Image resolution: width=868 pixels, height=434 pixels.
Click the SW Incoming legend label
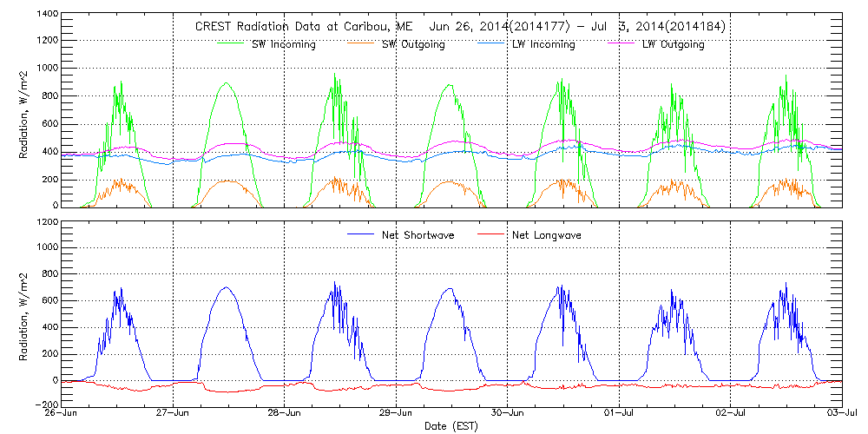pos(279,44)
